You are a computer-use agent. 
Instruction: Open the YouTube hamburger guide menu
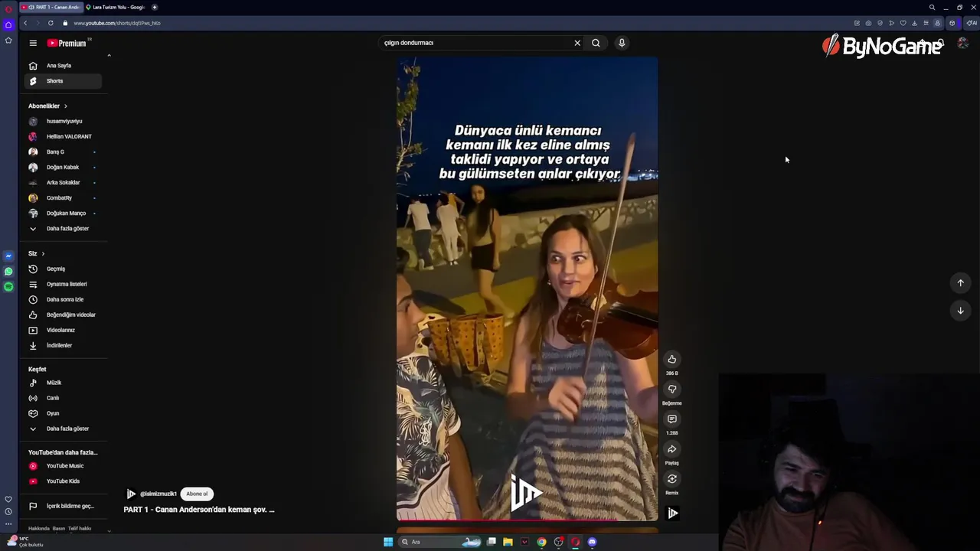(33, 43)
